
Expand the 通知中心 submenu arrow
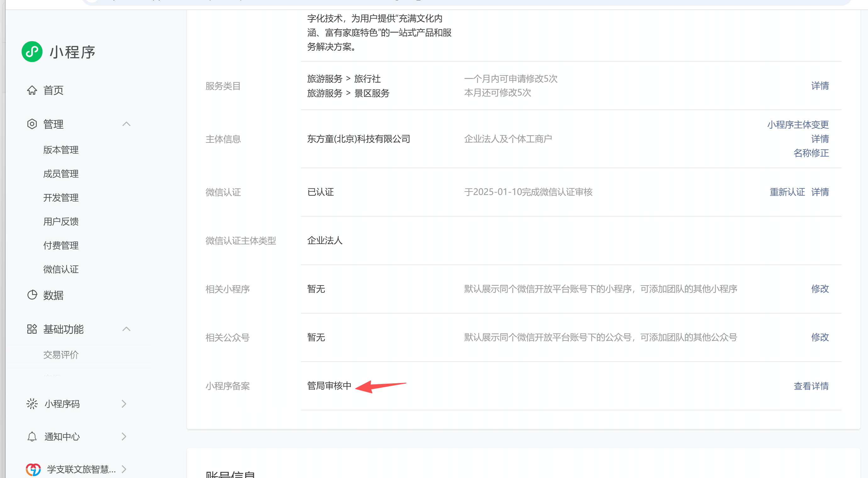(124, 436)
